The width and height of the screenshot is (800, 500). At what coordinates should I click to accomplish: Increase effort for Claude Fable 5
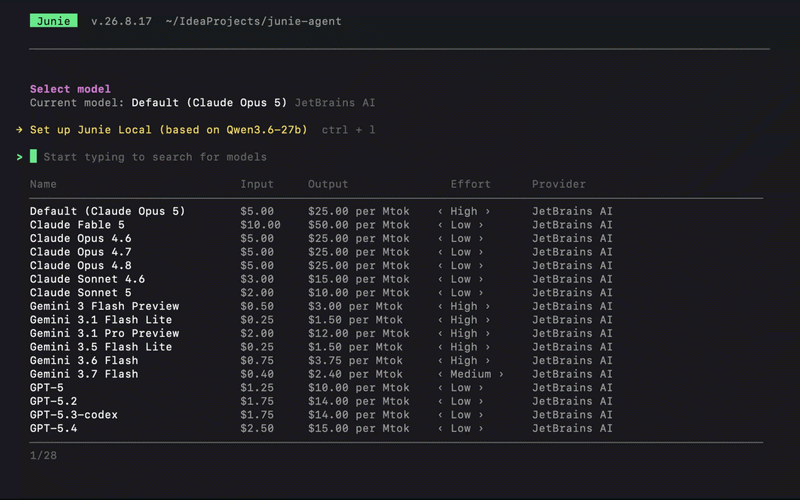pos(481,224)
